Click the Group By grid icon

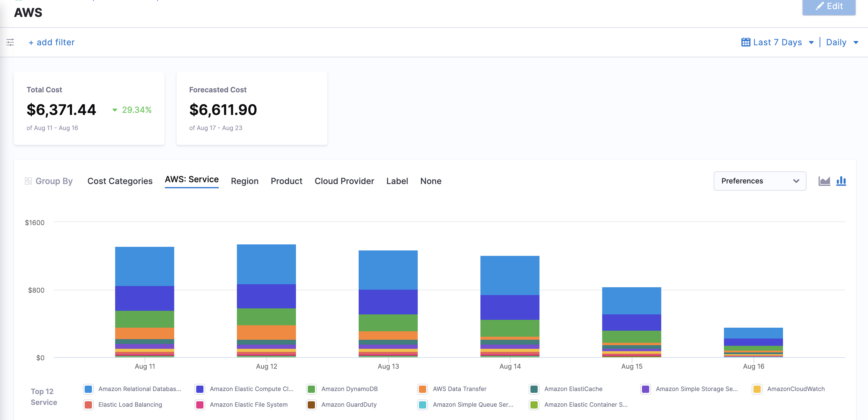point(28,181)
